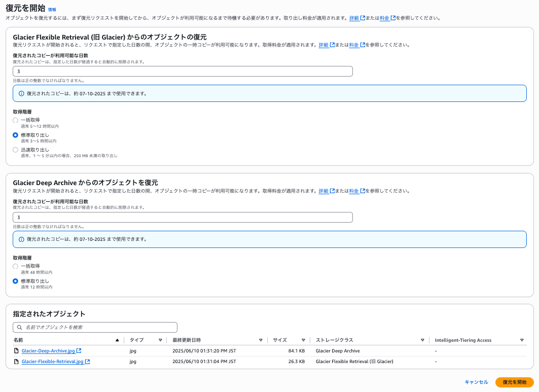Click external-link icon after 詳細 in top description
Image resolution: width=539 pixels, height=392 pixels.
(363, 18)
